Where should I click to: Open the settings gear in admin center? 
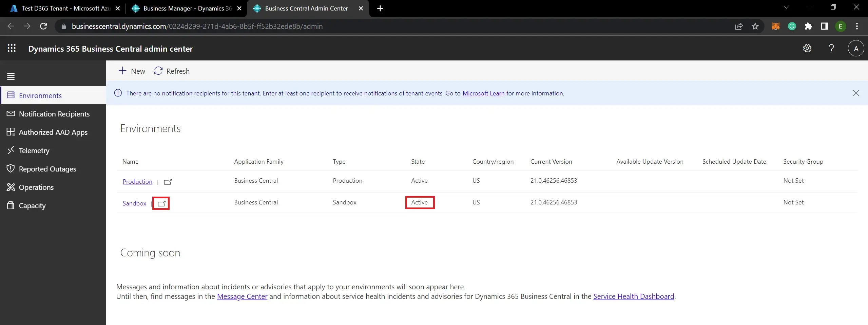[807, 48]
